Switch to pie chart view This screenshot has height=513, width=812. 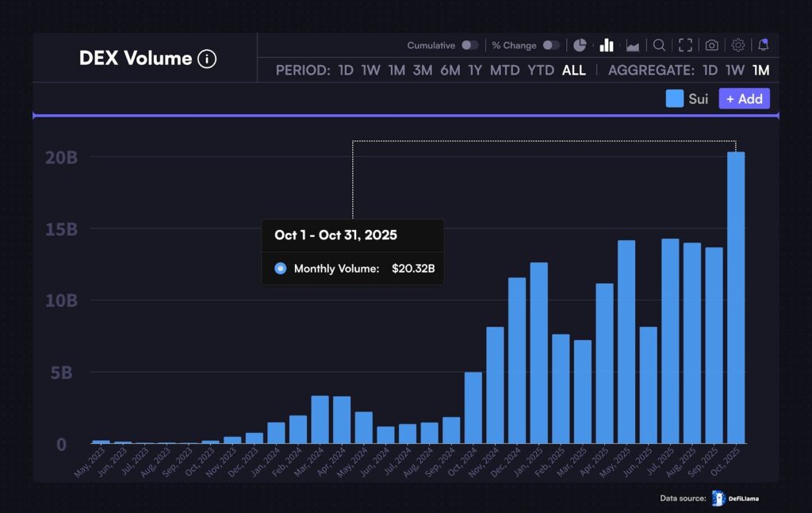pos(580,45)
